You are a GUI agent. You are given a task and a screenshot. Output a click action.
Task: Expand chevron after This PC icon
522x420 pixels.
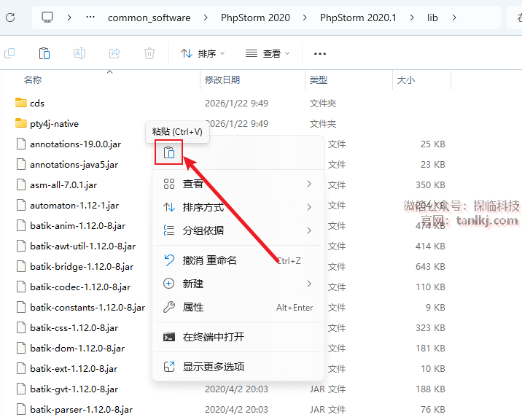coord(69,17)
